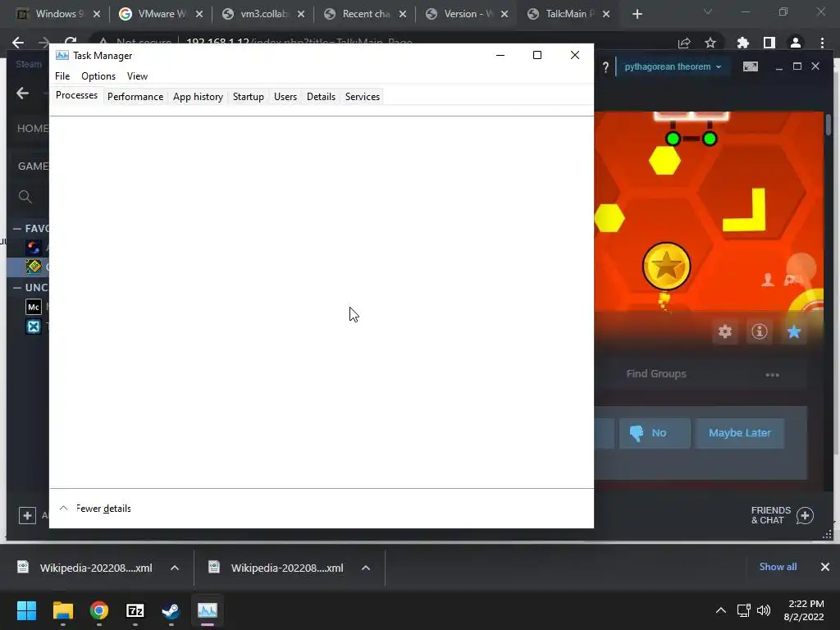Screen dimensions: 840x630
Task: Open the View menu in Task Manager
Action: coord(137,76)
